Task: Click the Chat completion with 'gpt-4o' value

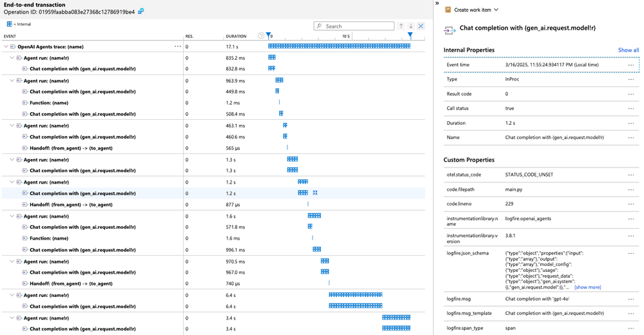Action: point(537,299)
